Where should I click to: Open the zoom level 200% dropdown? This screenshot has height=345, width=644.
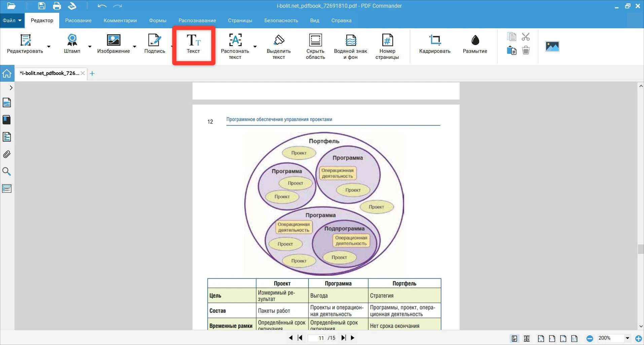click(627, 338)
